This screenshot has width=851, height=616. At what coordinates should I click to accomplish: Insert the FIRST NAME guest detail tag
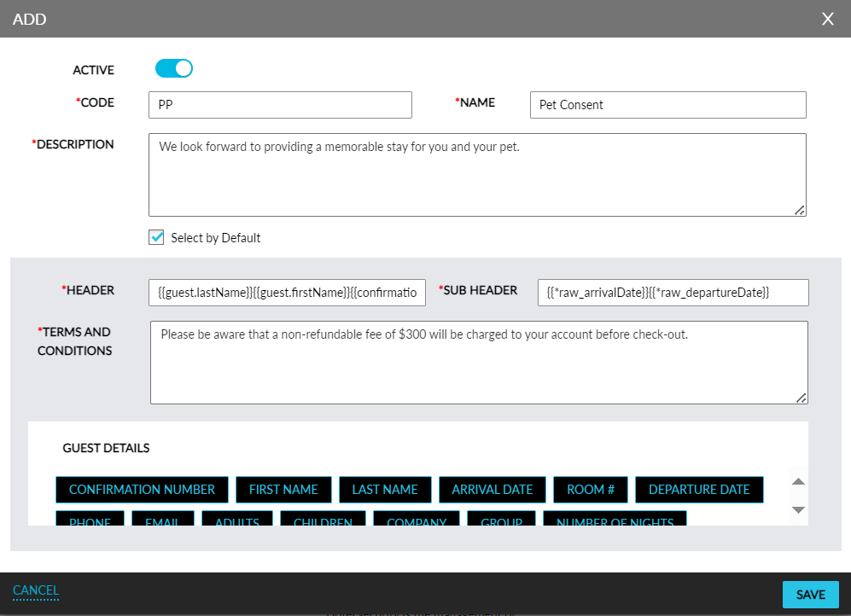click(x=283, y=490)
